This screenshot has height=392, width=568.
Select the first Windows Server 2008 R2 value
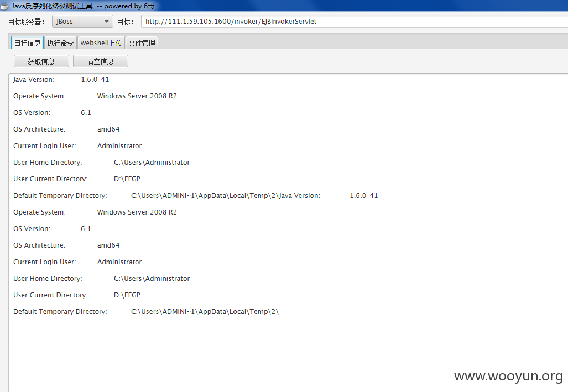(137, 96)
